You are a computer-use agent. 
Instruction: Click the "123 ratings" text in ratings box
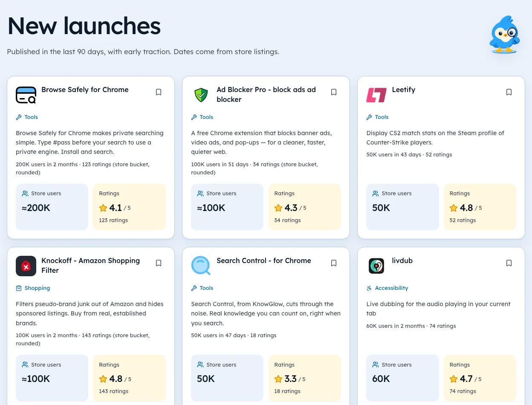tap(113, 220)
